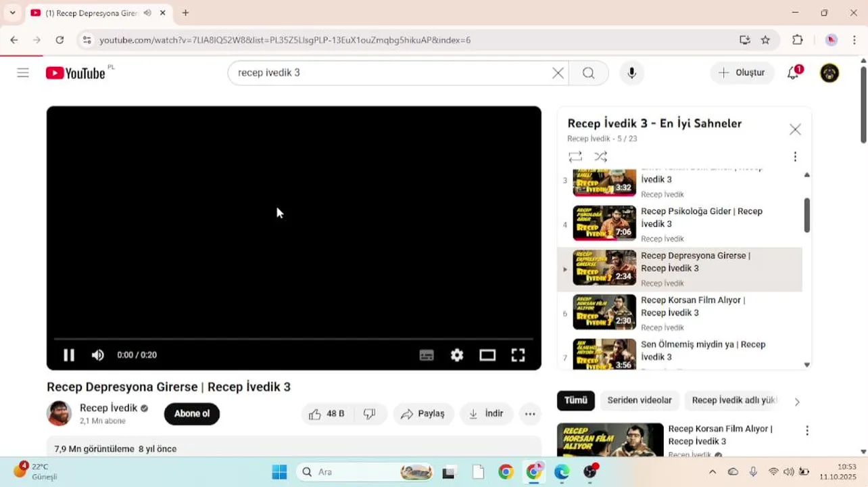Image resolution: width=868 pixels, height=487 pixels.
Task: Toggle subtitles in the player
Action: [x=427, y=355]
